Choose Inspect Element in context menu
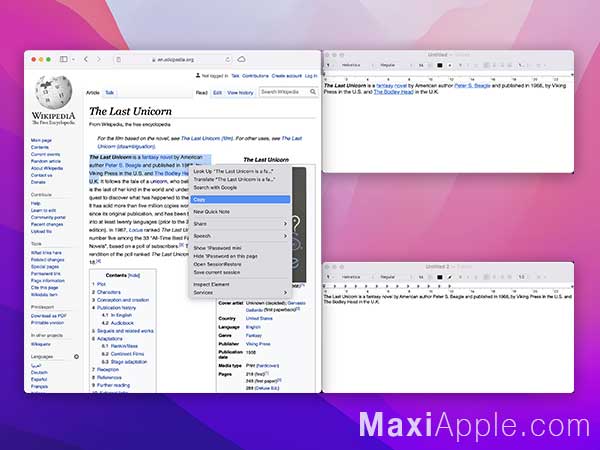This screenshot has height=450, width=600. tap(240, 284)
